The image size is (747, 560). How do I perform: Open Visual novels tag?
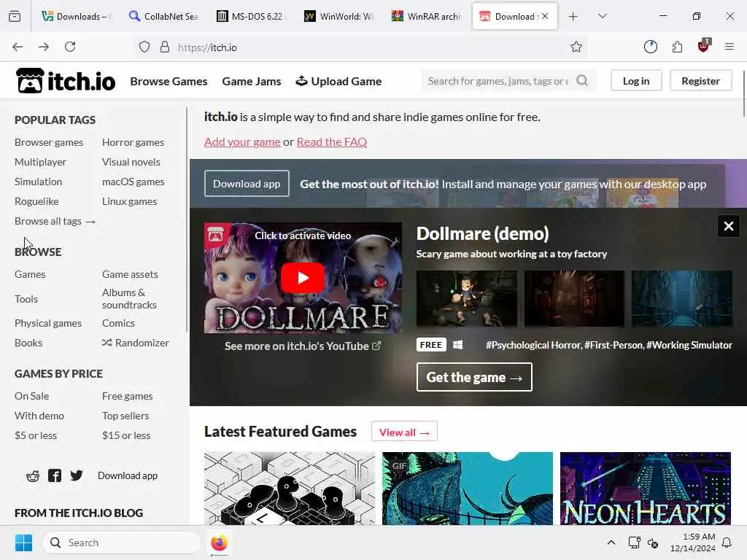131,162
